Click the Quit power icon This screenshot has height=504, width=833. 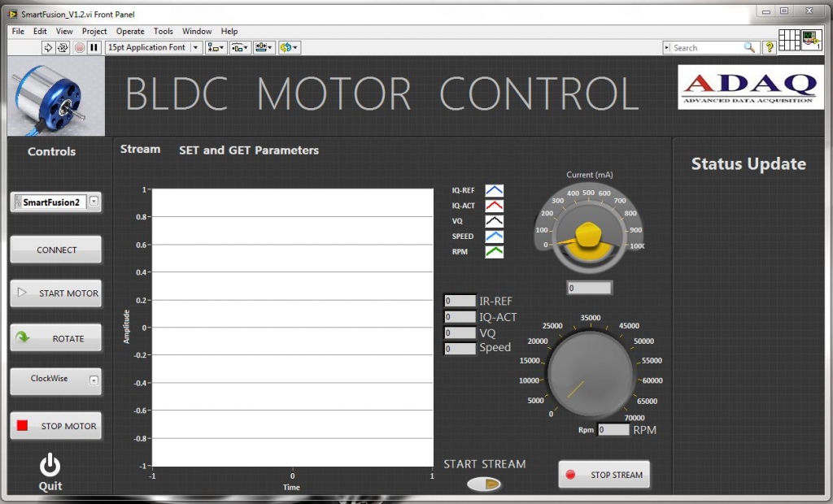click(x=50, y=466)
